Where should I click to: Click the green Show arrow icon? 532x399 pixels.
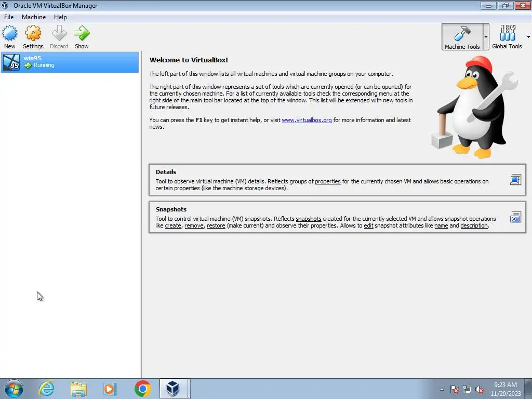82,33
